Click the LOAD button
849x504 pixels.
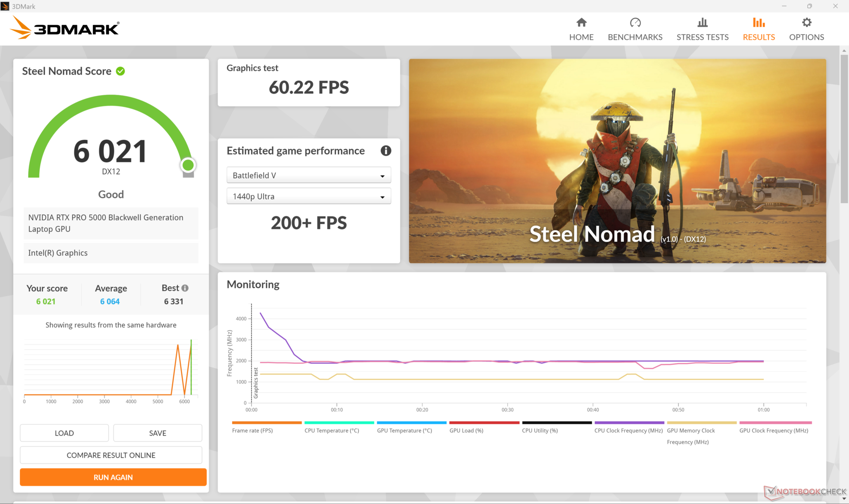[x=64, y=433]
